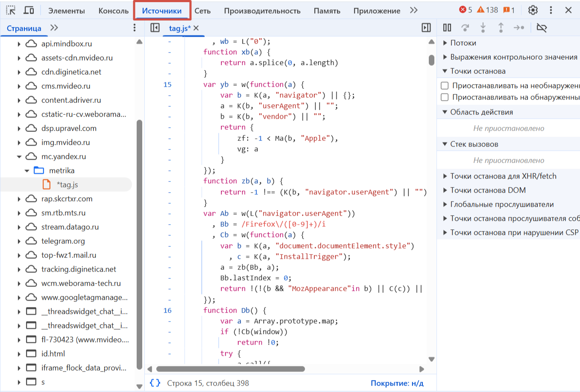The width and height of the screenshot is (580, 392).
Task: Click the horizontal code scrollbar
Action: pyautogui.click(x=231, y=369)
